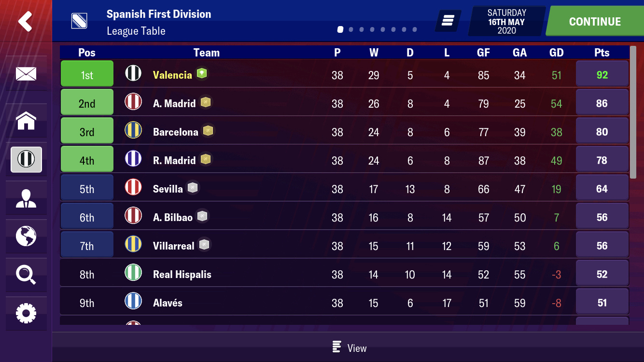Open the settings gear icon
Viewport: 644px width, 362px height.
click(26, 313)
